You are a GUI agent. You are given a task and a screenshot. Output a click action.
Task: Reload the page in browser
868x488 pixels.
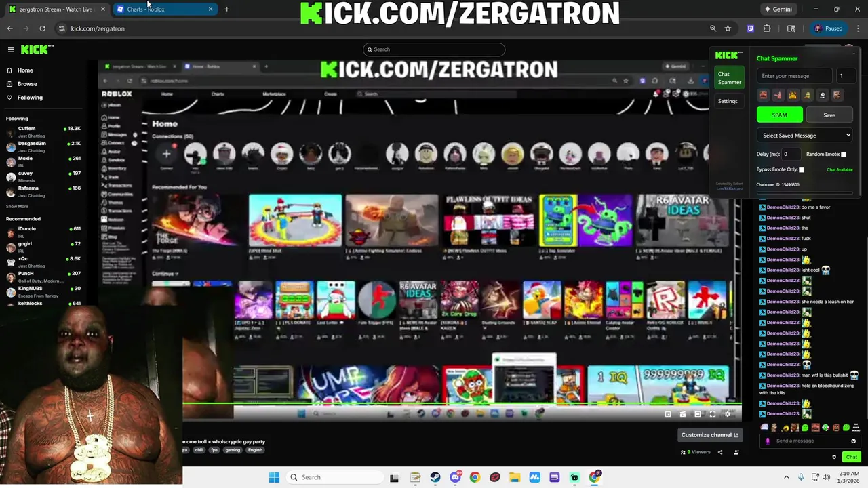tap(42, 28)
